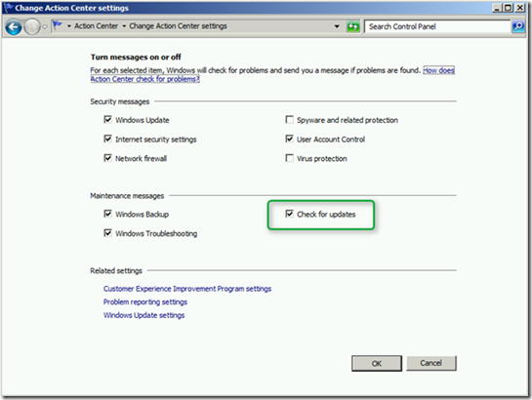Open recent pages arrow beside Forward button

pos(45,27)
